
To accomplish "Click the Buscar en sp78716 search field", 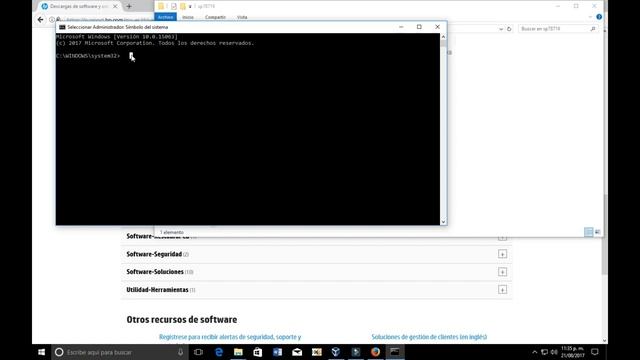I will coord(558,29).
